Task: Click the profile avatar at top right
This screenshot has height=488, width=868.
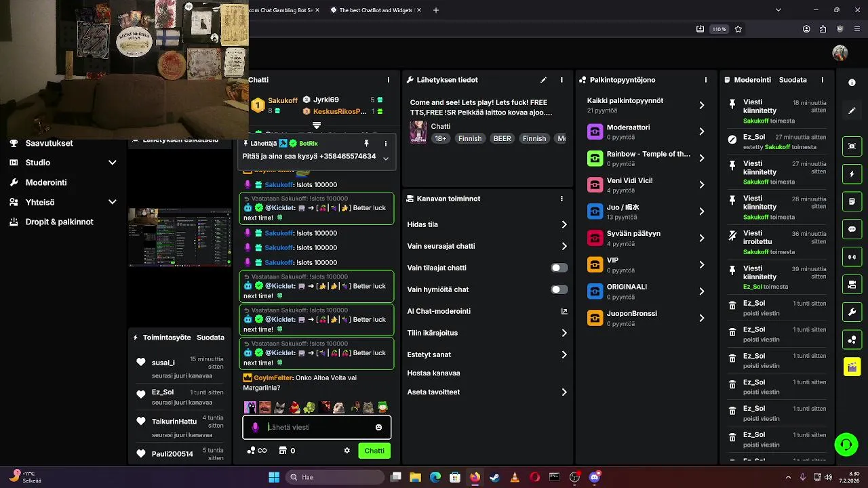Action: (840, 53)
